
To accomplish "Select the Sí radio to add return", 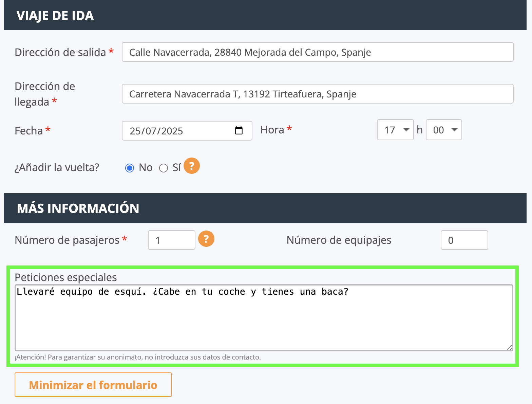I will [x=164, y=168].
